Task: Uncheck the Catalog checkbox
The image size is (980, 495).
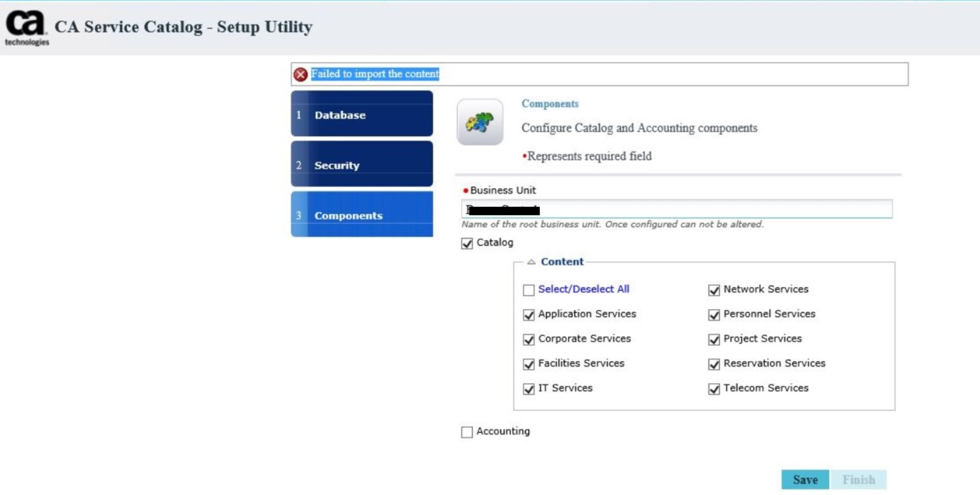Action: pyautogui.click(x=467, y=244)
